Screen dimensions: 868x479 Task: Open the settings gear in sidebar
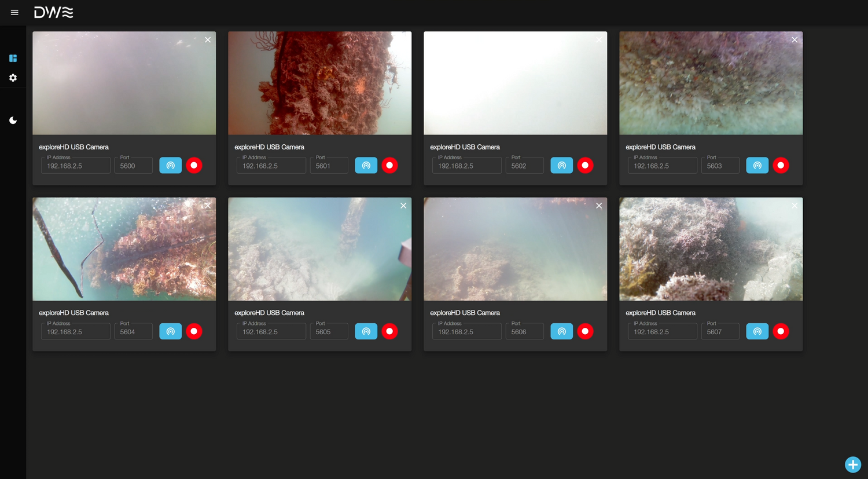tap(13, 78)
